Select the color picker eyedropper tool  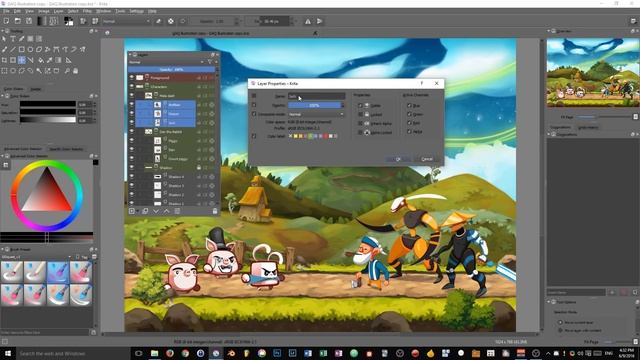coord(49,60)
